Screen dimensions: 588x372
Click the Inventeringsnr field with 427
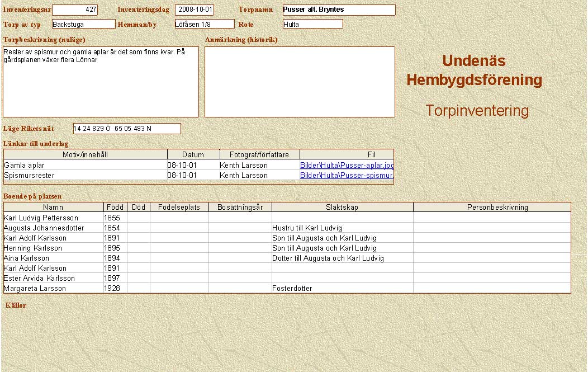pyautogui.click(x=75, y=10)
